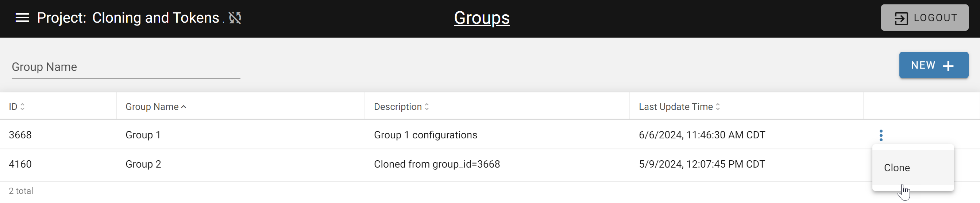
Task: Sort table by ID column arrows
Action: tap(23, 107)
